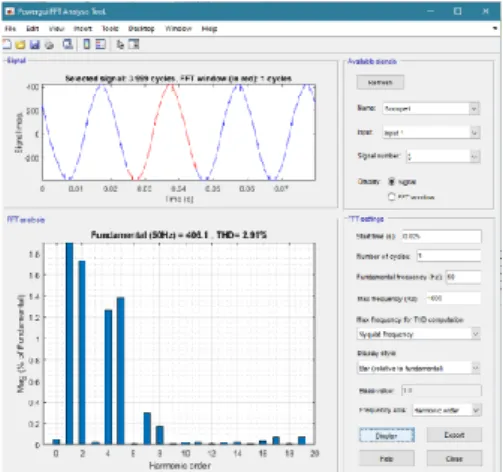Open the Tools menu
Image resolution: width=503 pixels, height=472 pixels.
pos(110,29)
